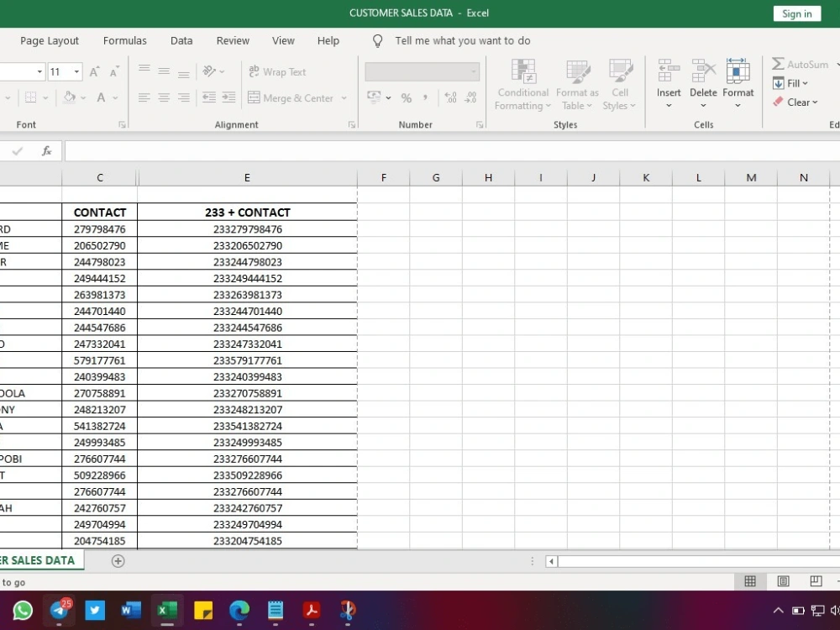
Task: Apply Comma Style format
Action: pos(425,97)
